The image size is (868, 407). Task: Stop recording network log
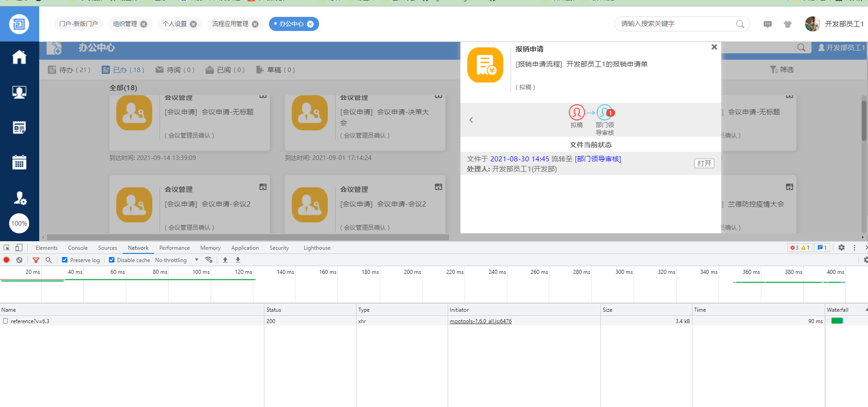tap(6, 260)
